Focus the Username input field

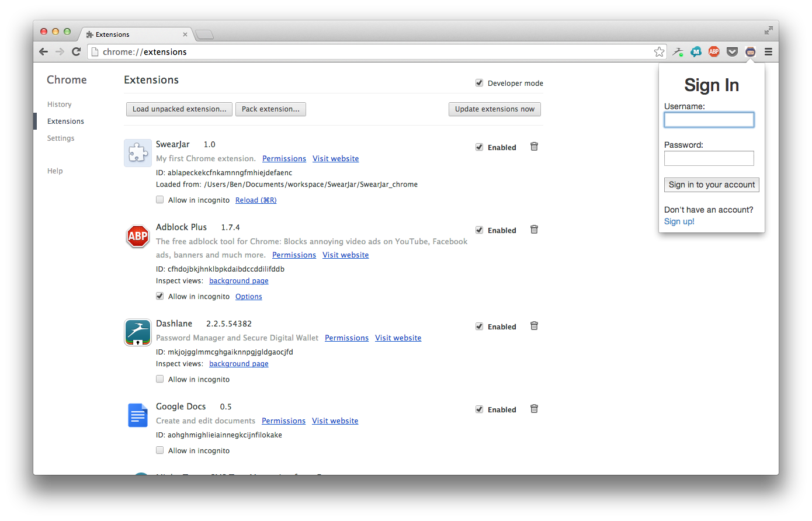[x=709, y=120]
